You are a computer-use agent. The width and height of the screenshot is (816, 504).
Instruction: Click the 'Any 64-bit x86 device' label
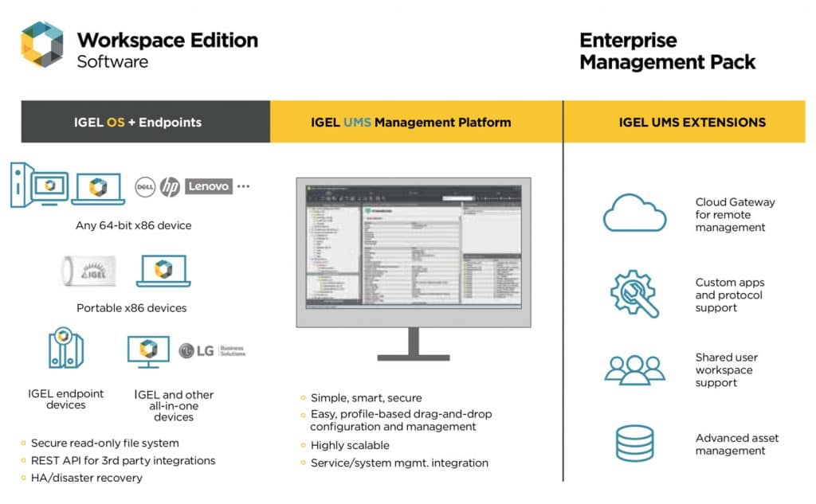[133, 225]
